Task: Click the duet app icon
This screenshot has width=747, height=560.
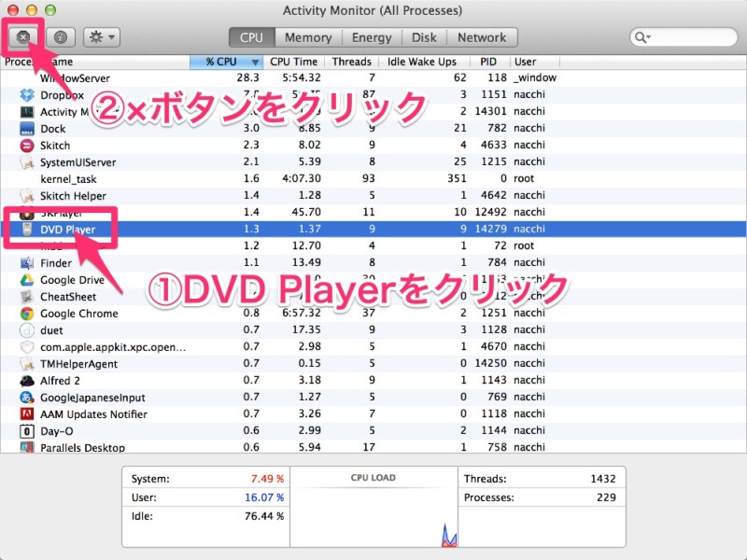Action: pyautogui.click(x=27, y=330)
